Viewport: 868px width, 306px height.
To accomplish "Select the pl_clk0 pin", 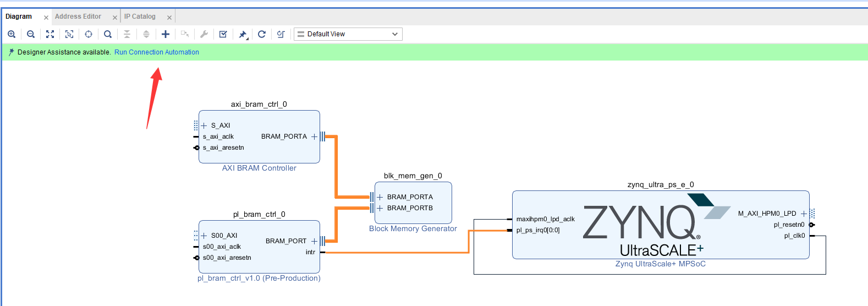I will point(794,236).
